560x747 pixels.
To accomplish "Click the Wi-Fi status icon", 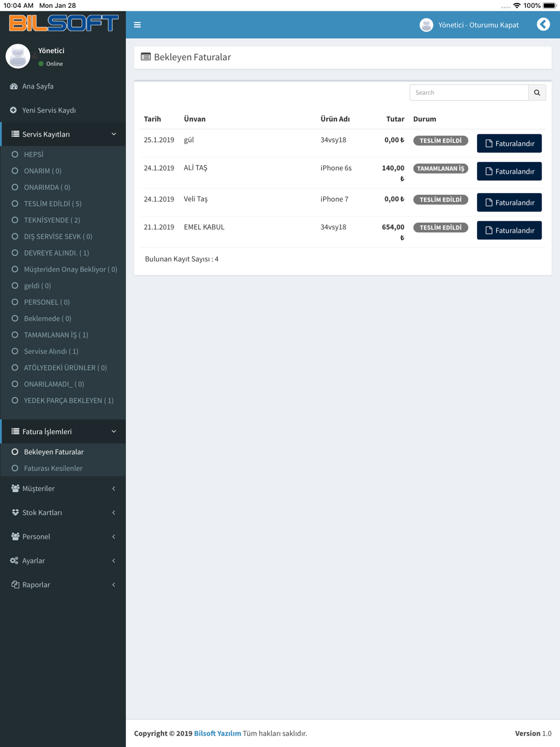I will pos(517,6).
